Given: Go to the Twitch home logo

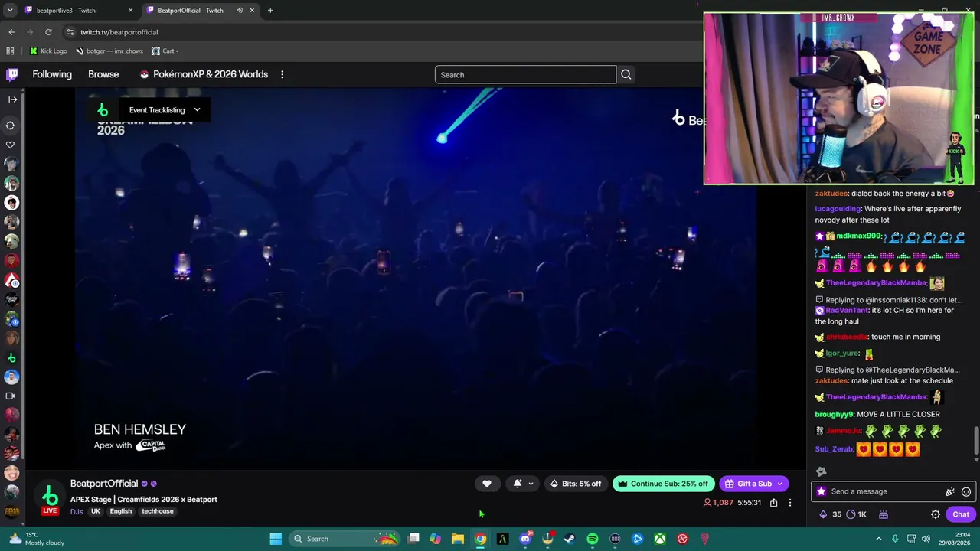Looking at the screenshot, I should coord(12,74).
